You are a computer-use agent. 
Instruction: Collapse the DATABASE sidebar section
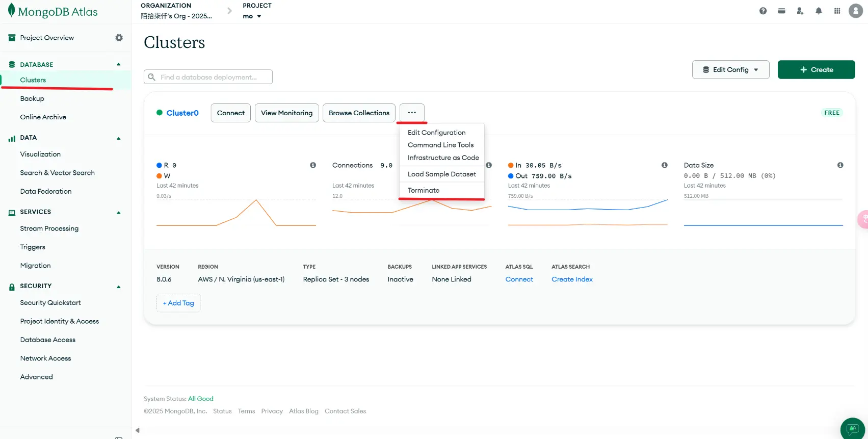click(119, 65)
